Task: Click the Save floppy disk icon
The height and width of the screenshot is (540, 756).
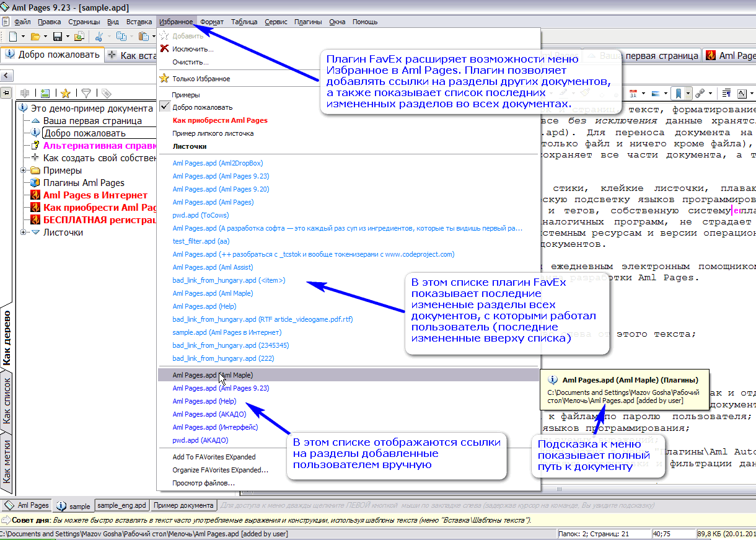Action: click(x=58, y=37)
